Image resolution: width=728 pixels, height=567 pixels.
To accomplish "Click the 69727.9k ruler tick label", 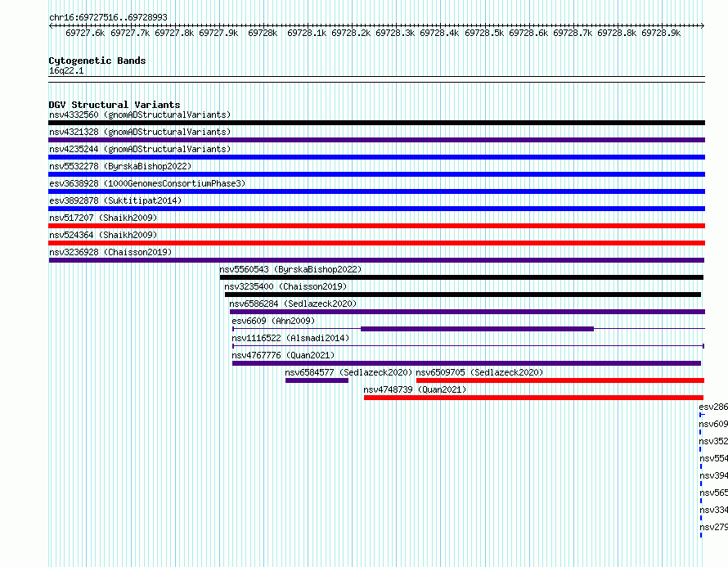I will [x=218, y=33].
